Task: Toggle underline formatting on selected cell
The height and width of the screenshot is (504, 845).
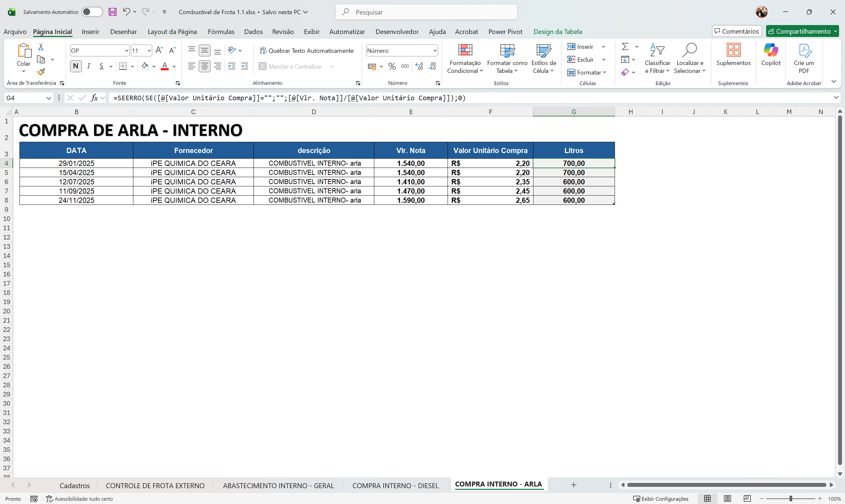Action: pyautogui.click(x=102, y=66)
